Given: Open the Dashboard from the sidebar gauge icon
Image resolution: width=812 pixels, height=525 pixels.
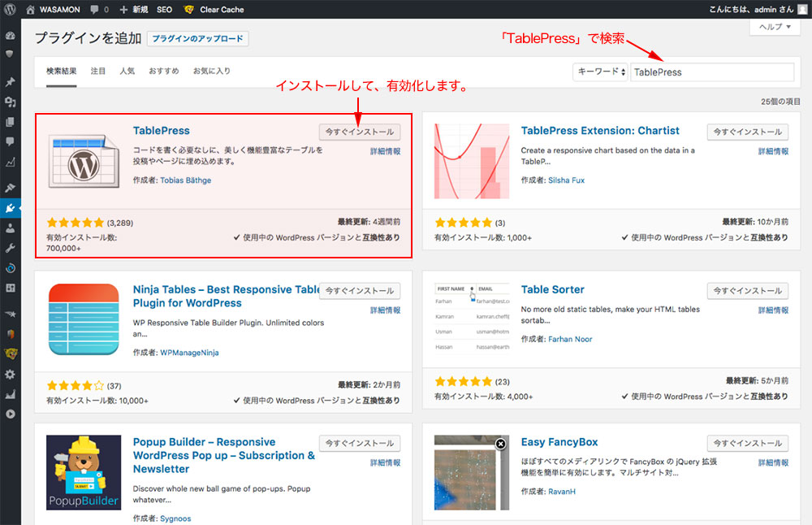Looking at the screenshot, I should [x=10, y=35].
